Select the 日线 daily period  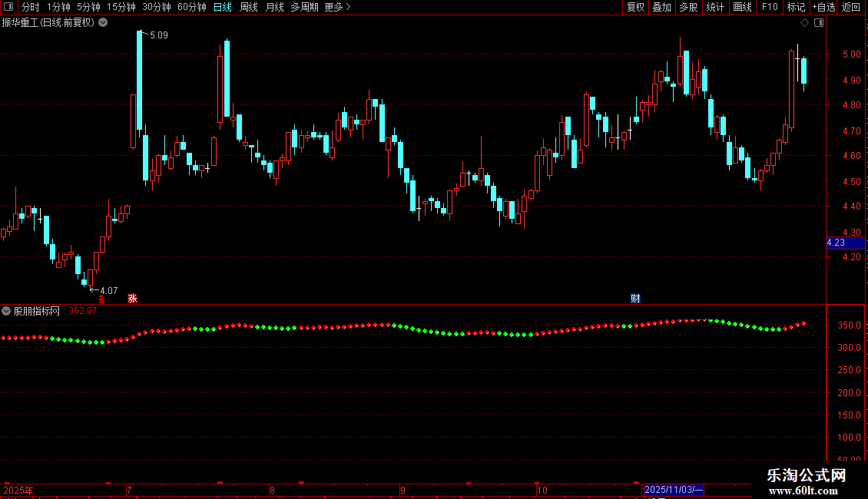pyautogui.click(x=223, y=7)
